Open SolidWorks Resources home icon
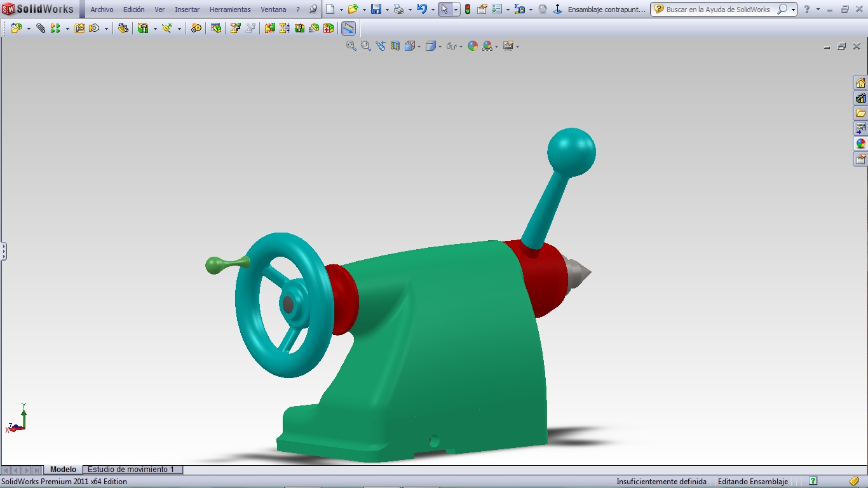The width and height of the screenshot is (868, 488). [x=860, y=83]
